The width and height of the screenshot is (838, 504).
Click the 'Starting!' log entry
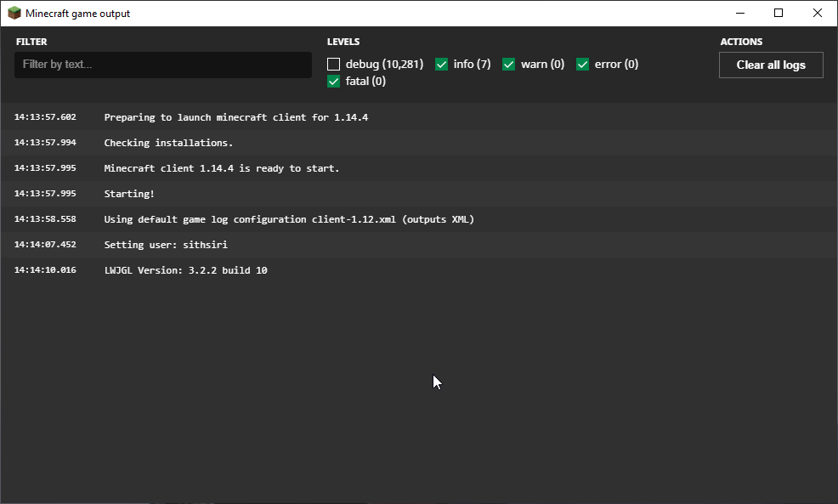coord(129,194)
